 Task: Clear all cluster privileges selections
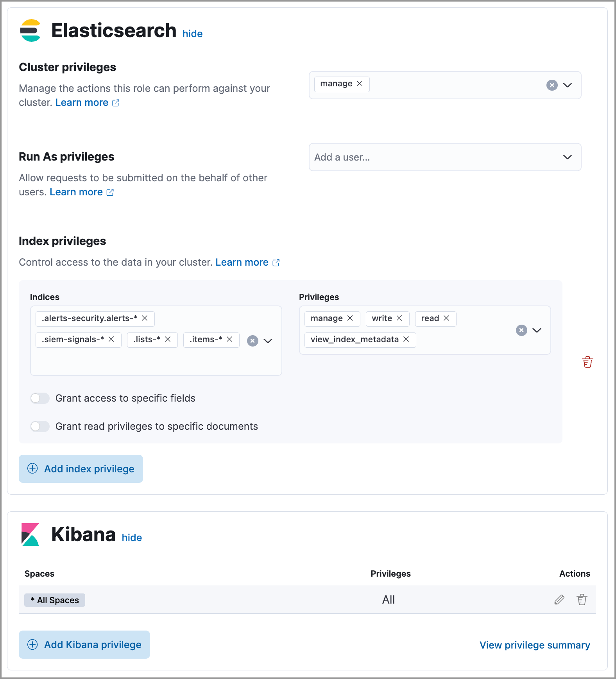click(x=552, y=85)
